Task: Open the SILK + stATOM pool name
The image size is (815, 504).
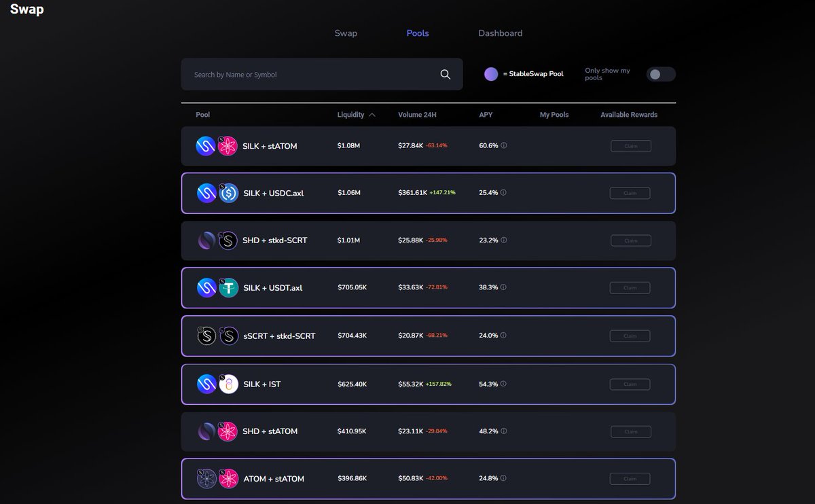Action: pos(270,146)
